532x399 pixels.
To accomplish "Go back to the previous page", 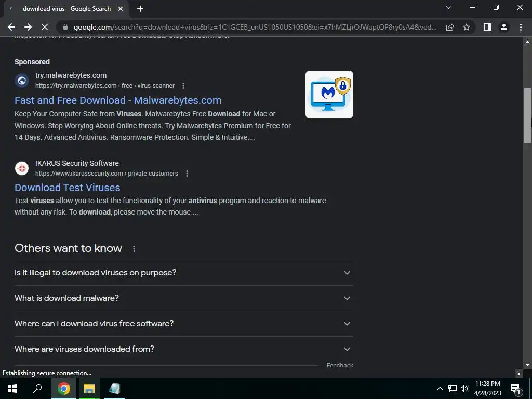I will (x=11, y=27).
